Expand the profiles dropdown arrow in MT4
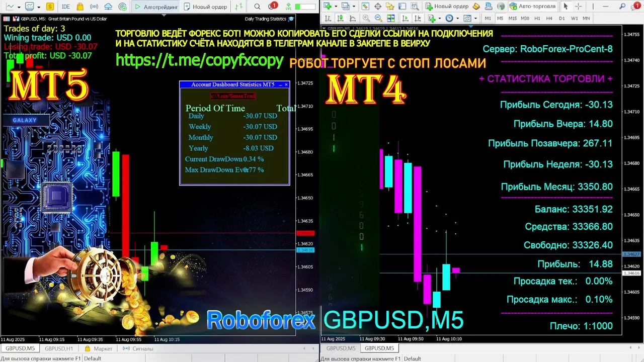The width and height of the screenshot is (644, 362). [x=354, y=7]
